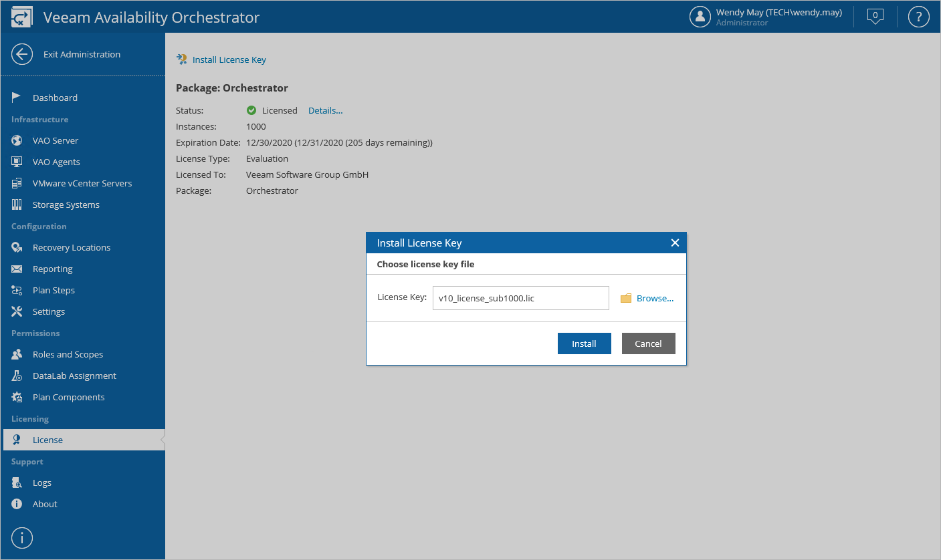Click the DataLab Assignment flask icon
The image size is (941, 560).
17,376
